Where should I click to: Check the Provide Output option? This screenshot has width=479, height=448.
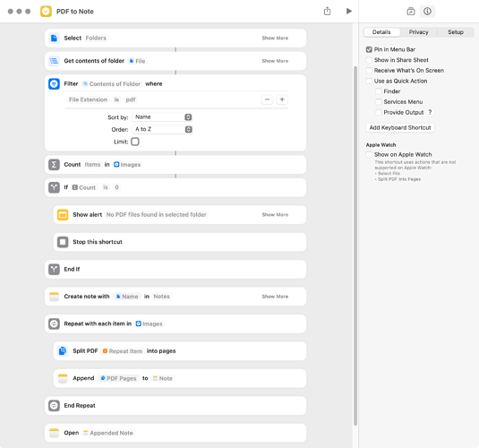tap(379, 112)
